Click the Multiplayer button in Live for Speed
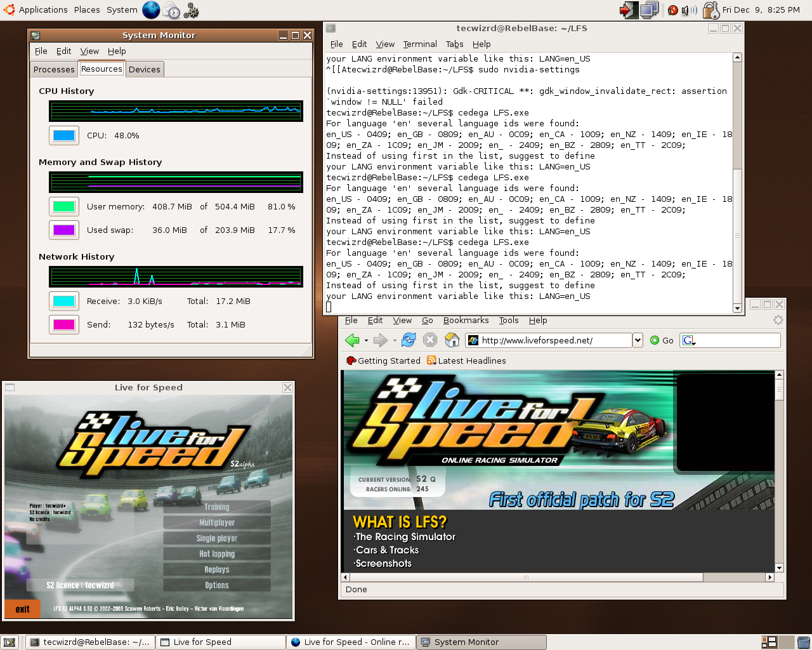 click(217, 522)
